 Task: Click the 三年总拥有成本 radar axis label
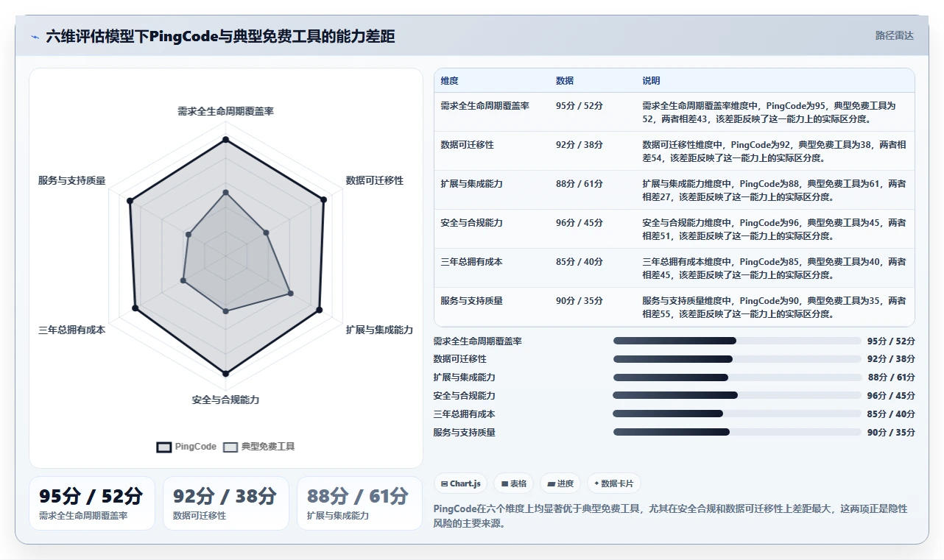point(72,330)
